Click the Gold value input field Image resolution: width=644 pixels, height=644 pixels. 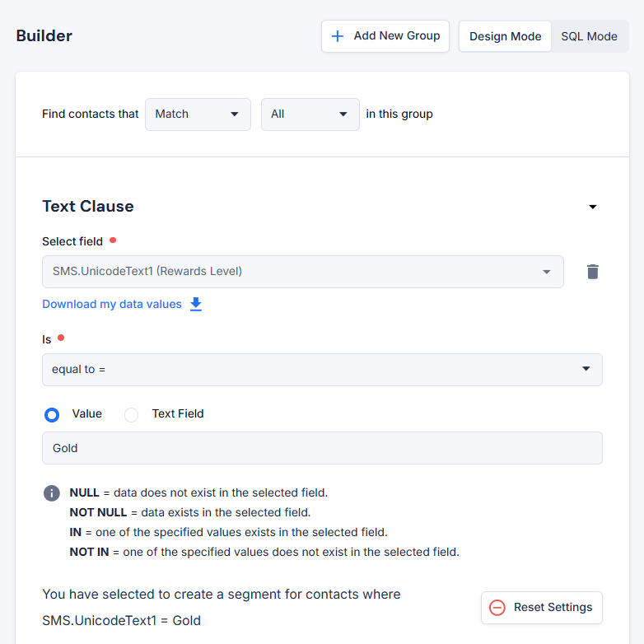pyautogui.click(x=322, y=448)
